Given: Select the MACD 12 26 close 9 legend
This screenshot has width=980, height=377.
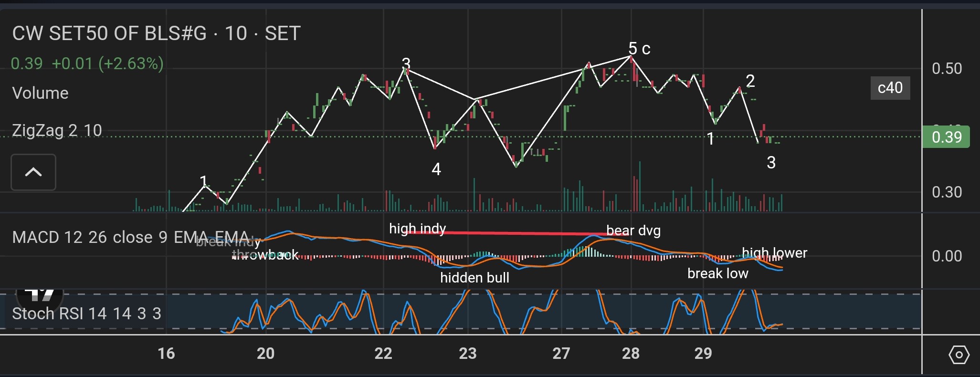Looking at the screenshot, I should click(x=130, y=237).
